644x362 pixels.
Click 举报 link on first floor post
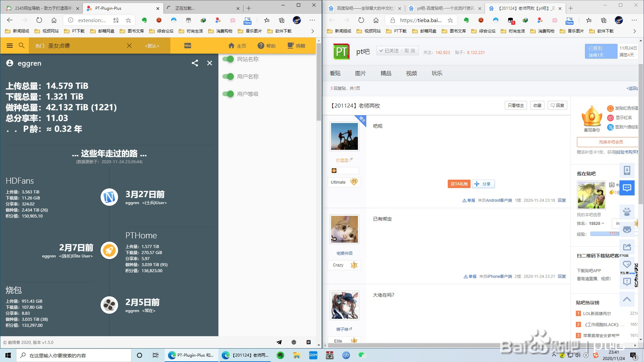click(x=469, y=200)
